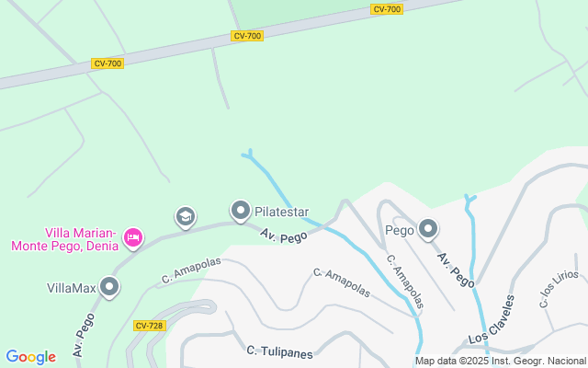588x368 pixels.
Task: Select the C. Amapolas label near CV-728
Action: [x=191, y=270]
